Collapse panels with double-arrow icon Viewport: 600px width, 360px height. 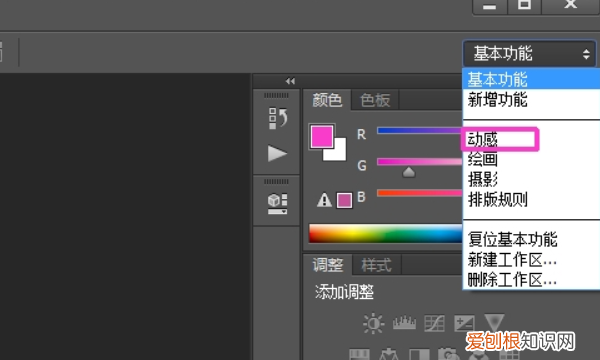(290, 81)
